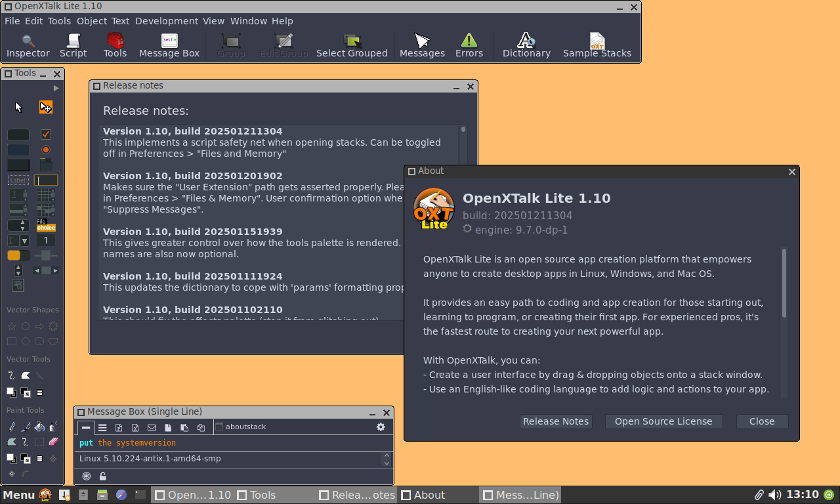Click the Message Box command input field
Image resolution: width=840 pixels, height=504 pixels.
234,443
